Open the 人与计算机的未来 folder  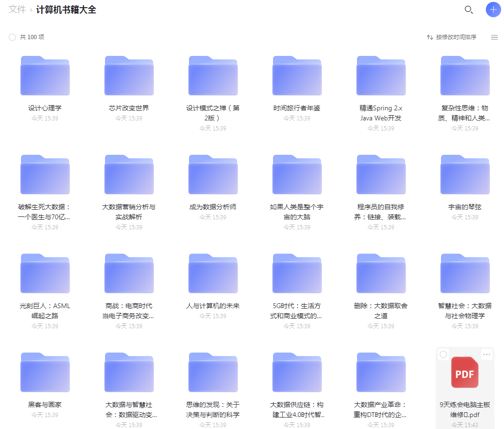213,274
